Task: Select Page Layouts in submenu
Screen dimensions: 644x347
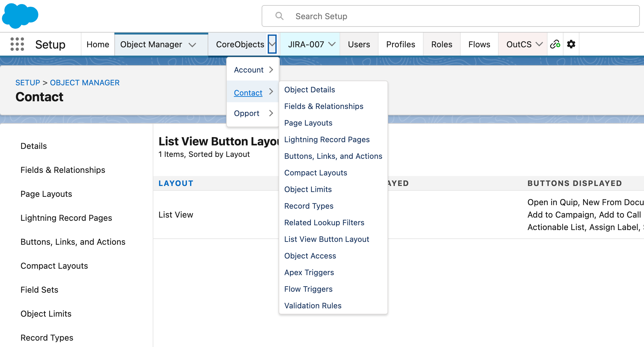Action: [x=308, y=123]
